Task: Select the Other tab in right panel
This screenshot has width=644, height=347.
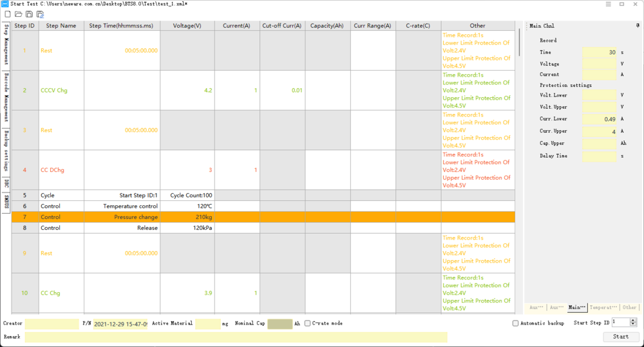Action: [629, 308]
